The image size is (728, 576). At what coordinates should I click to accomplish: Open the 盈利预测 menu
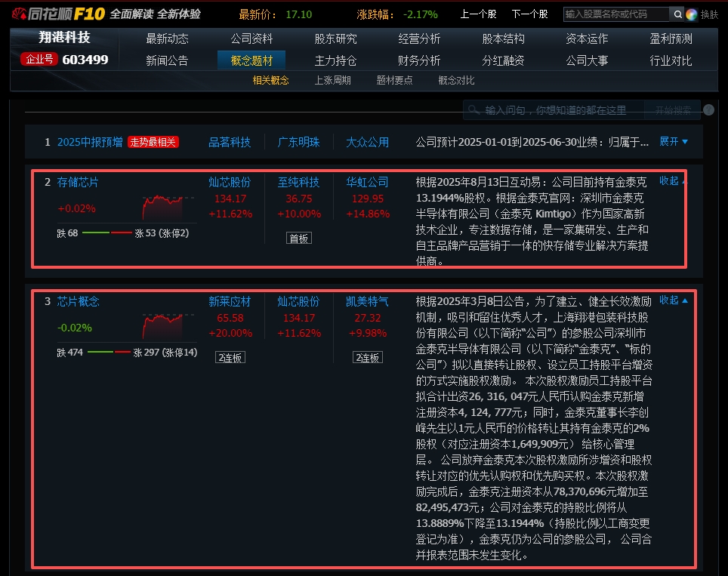tap(671, 39)
